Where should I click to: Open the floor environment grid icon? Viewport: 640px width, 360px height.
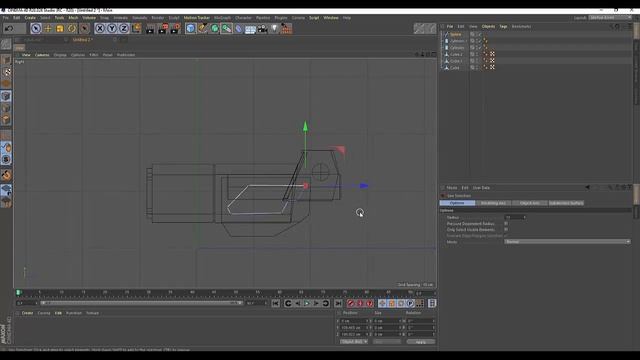[250, 29]
